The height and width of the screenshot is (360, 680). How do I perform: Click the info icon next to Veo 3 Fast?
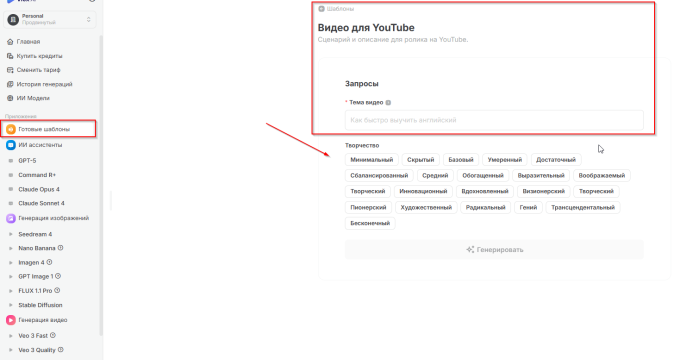[53, 335]
